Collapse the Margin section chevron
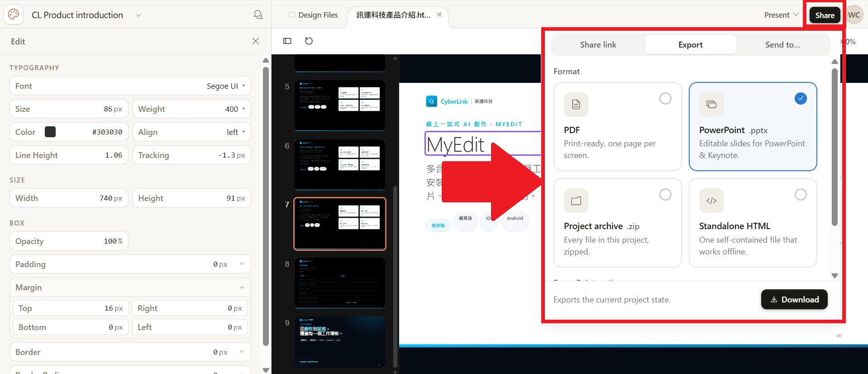Screen dimensions: 868x374 pyautogui.click(x=242, y=287)
